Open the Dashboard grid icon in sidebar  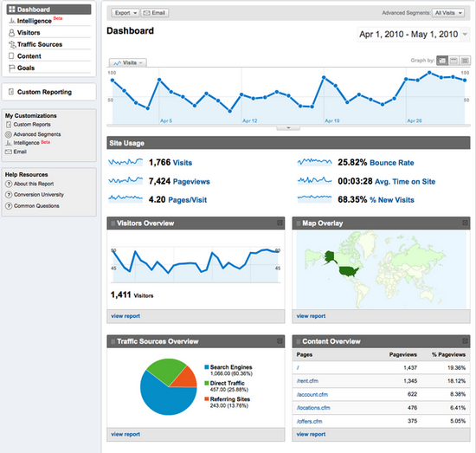point(12,10)
